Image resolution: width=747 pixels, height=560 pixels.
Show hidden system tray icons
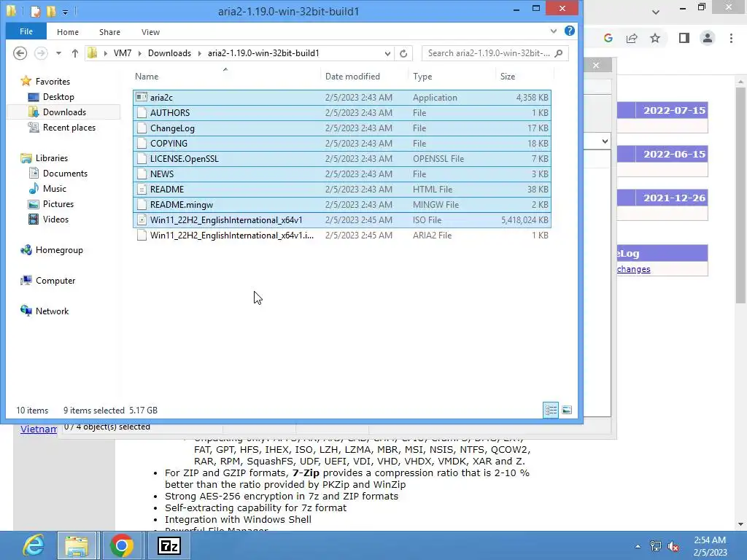pos(638,546)
